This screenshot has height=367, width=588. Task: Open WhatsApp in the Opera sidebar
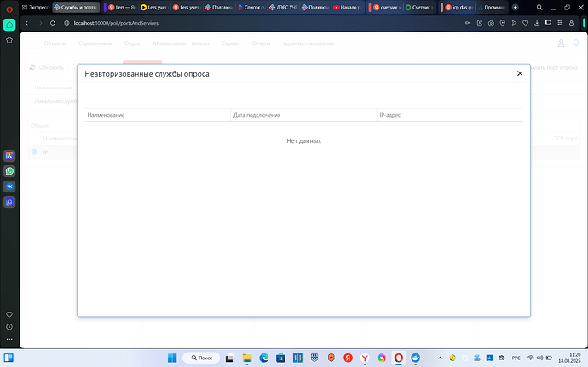point(9,170)
